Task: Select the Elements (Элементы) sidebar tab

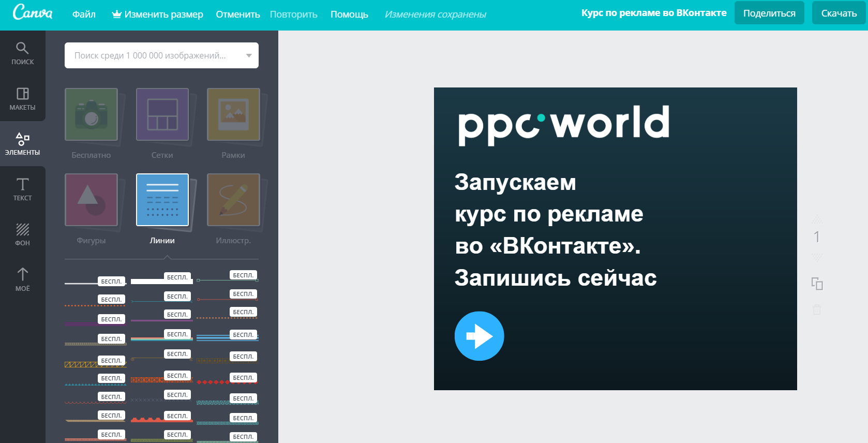Action: (x=22, y=144)
